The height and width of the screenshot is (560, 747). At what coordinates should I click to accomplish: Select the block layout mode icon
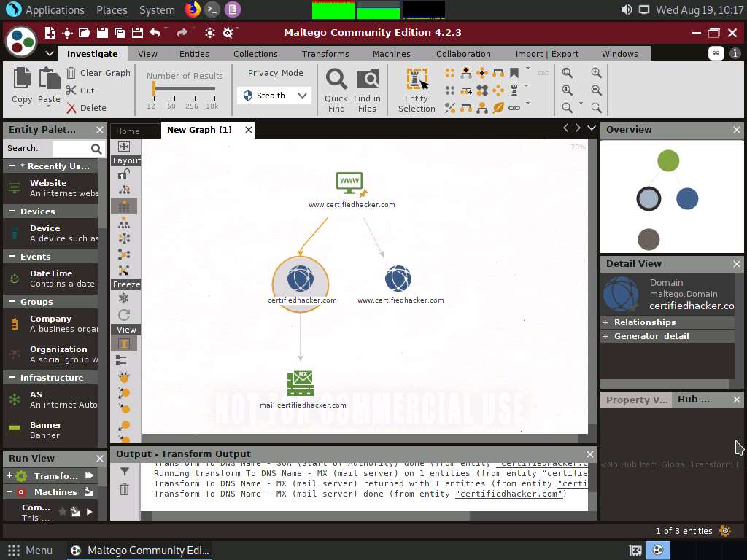[124, 206]
